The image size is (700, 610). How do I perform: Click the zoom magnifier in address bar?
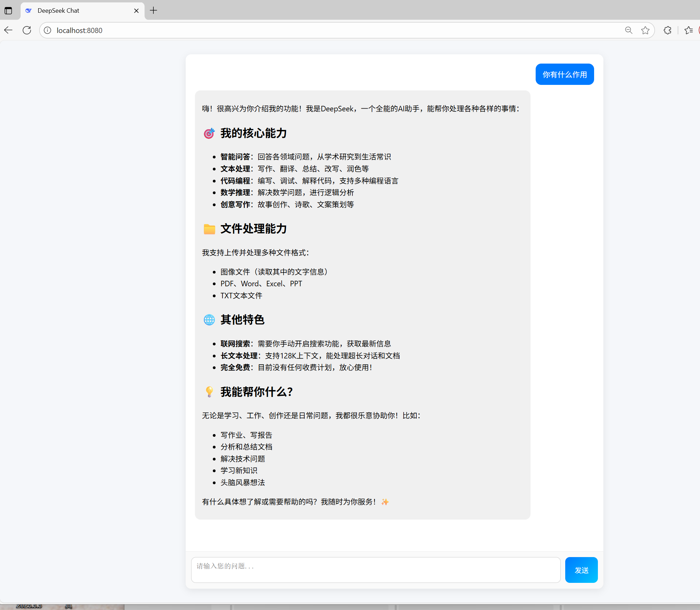(628, 30)
